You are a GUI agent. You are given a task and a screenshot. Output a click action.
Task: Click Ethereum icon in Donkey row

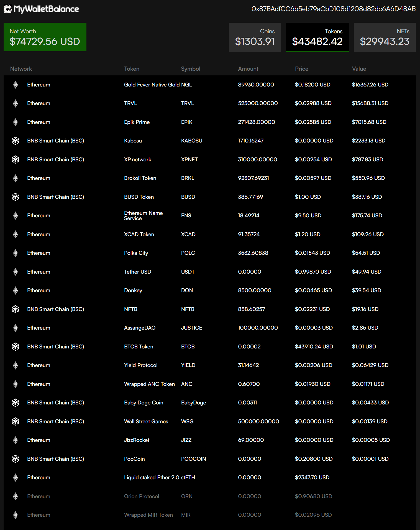click(x=16, y=291)
